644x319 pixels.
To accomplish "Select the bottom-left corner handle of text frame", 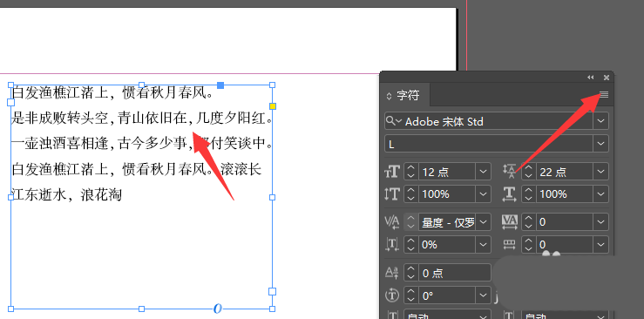I will pos(11,309).
